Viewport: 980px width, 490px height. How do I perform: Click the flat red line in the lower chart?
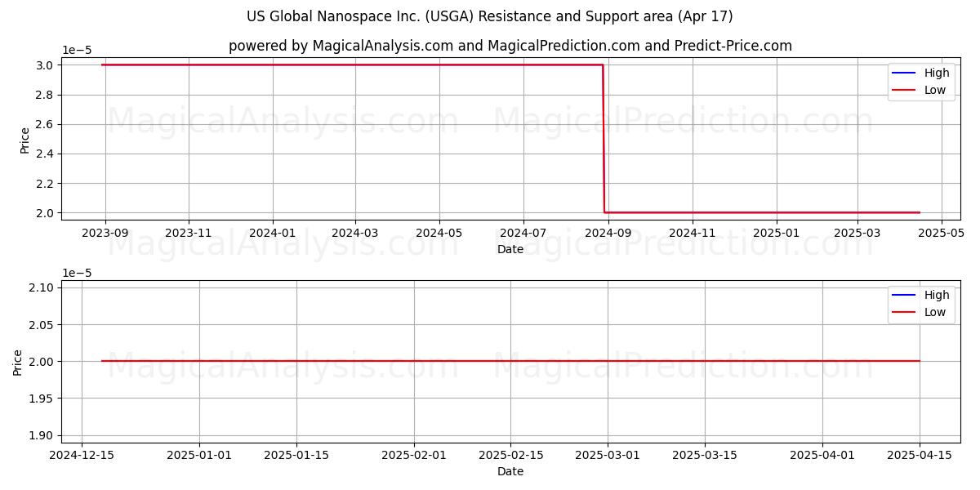[x=510, y=361]
